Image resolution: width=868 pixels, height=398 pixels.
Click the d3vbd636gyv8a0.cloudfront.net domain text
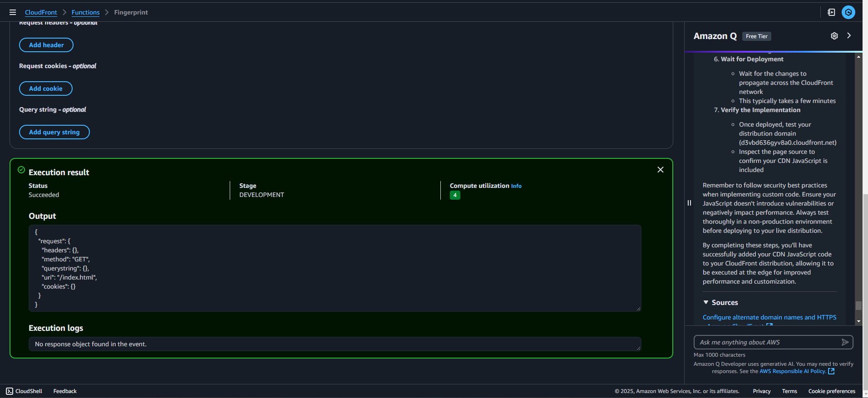(x=788, y=142)
